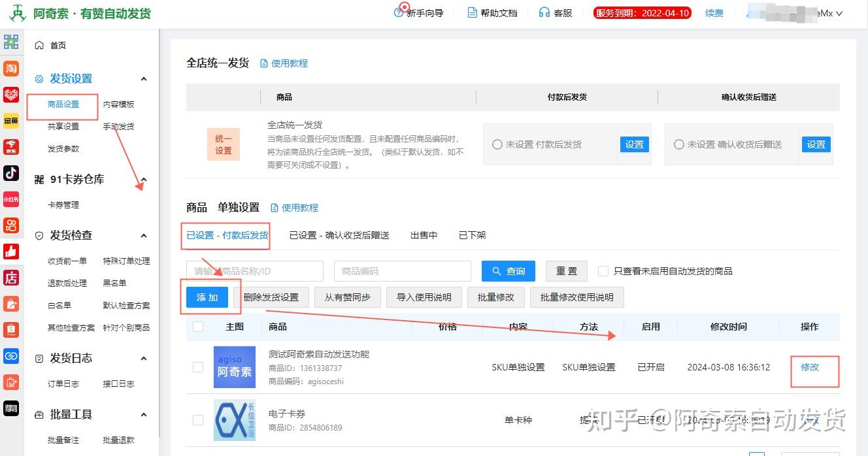Click the 服务到期 2022-04-10 badge
This screenshot has width=868, height=456.
click(643, 13)
